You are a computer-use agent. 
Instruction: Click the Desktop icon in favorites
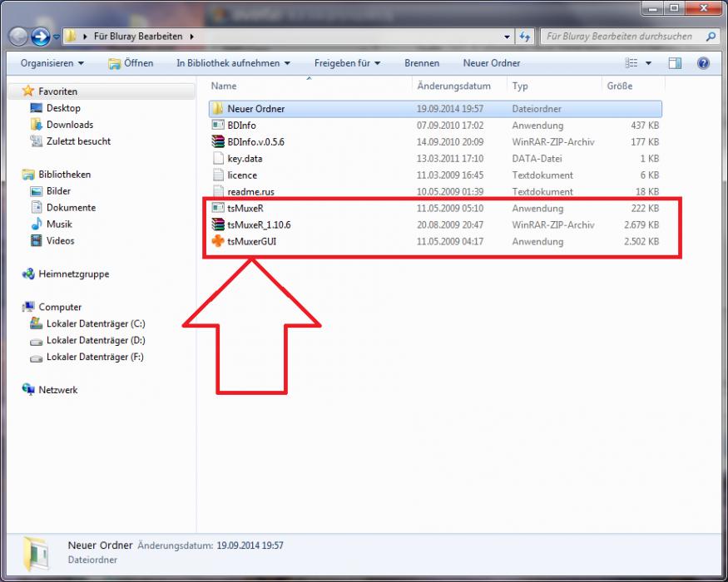37,108
